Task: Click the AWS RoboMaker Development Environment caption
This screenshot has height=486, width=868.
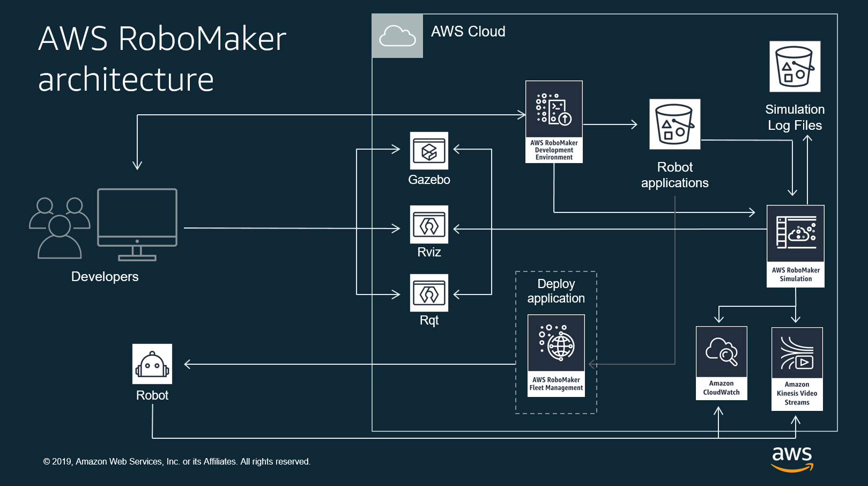Action: 554,150
